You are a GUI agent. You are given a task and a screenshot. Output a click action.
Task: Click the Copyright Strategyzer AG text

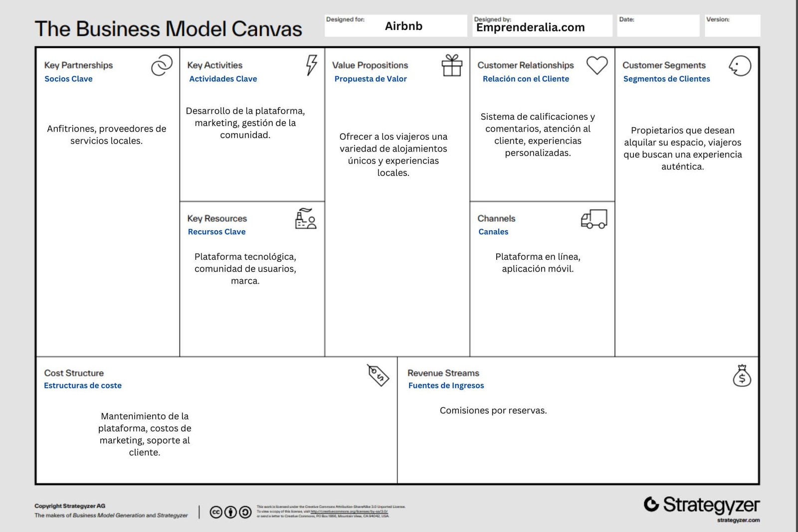pyautogui.click(x=70, y=506)
